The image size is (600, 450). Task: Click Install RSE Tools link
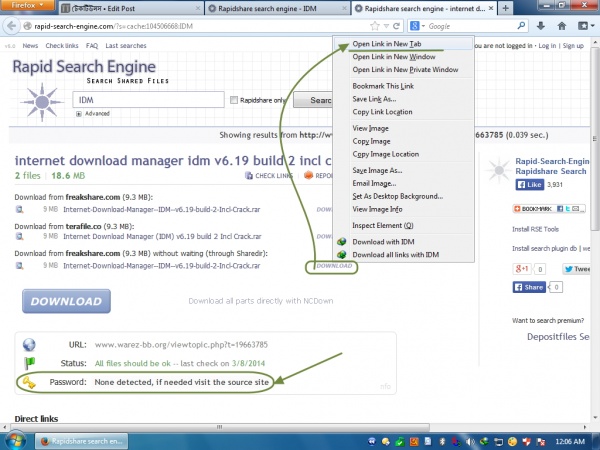click(535, 229)
